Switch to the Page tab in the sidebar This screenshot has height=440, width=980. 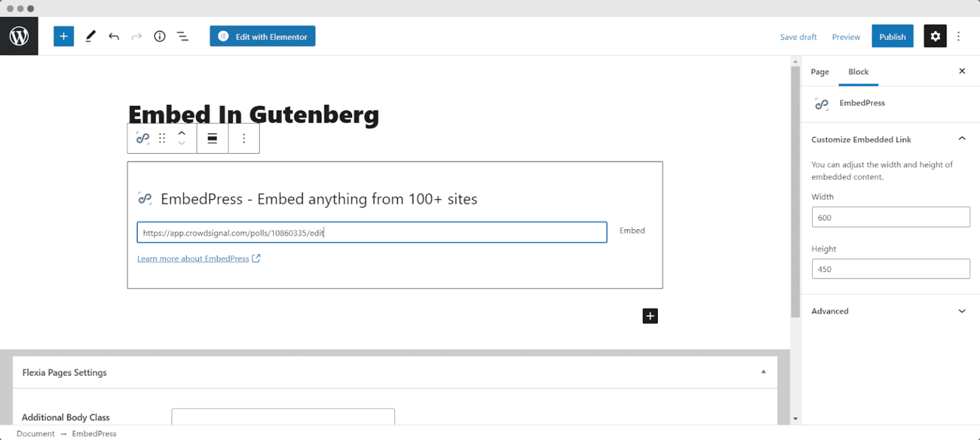[819, 72]
